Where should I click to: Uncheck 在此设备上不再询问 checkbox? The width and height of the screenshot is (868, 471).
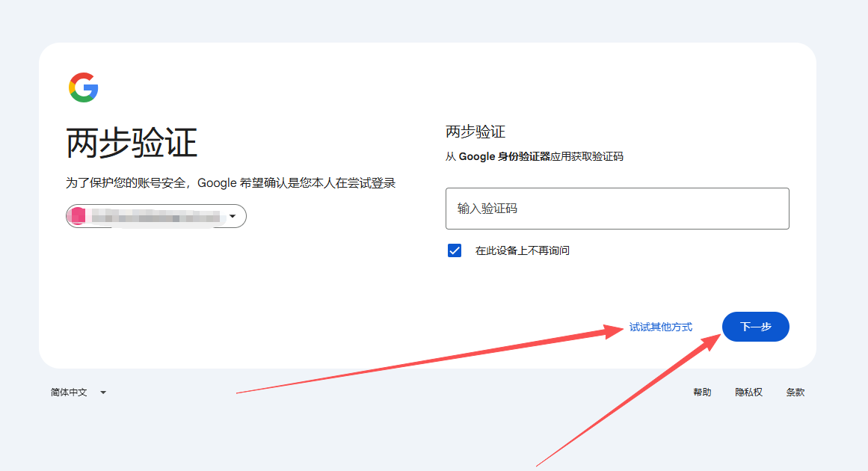point(455,250)
